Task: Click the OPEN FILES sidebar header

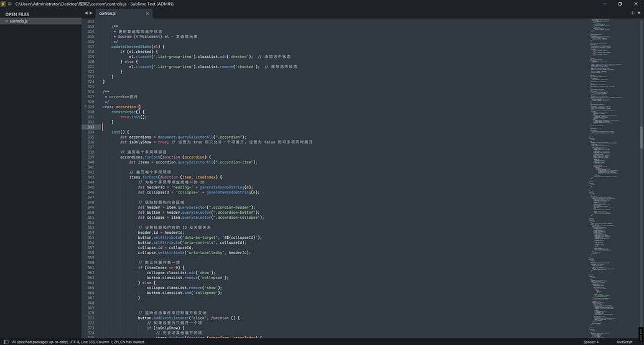Action: (17, 14)
